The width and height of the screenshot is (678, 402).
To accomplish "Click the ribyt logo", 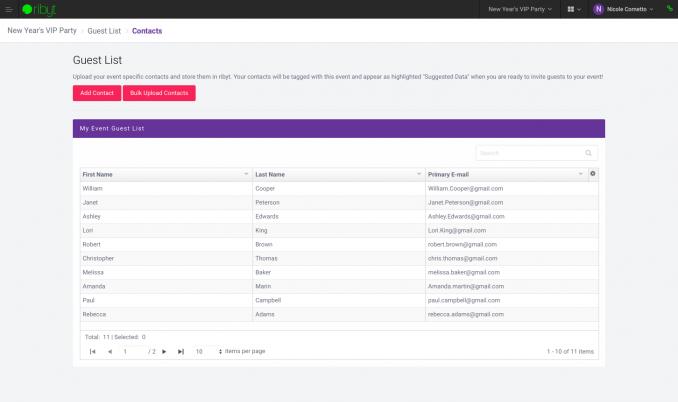I will pyautogui.click(x=41, y=9).
